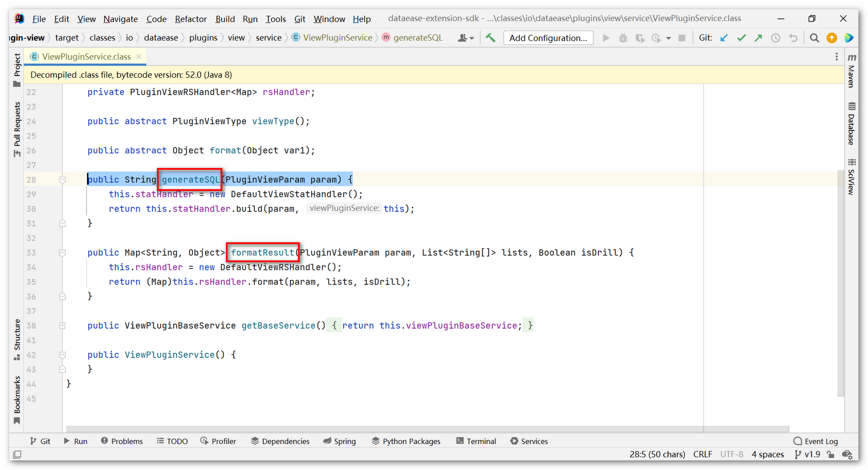Toggle the Bookmarks side panel
The width and height of the screenshot is (868, 470).
[x=17, y=399]
